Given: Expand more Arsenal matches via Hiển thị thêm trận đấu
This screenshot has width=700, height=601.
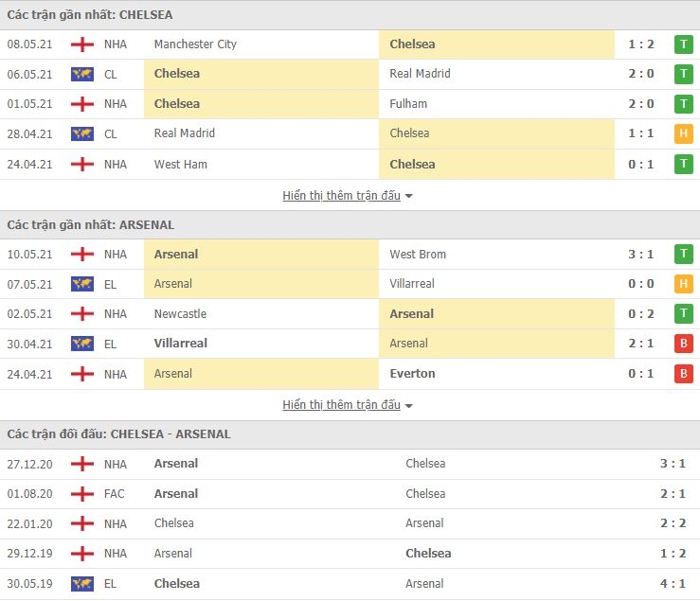Looking at the screenshot, I should 342,405.
